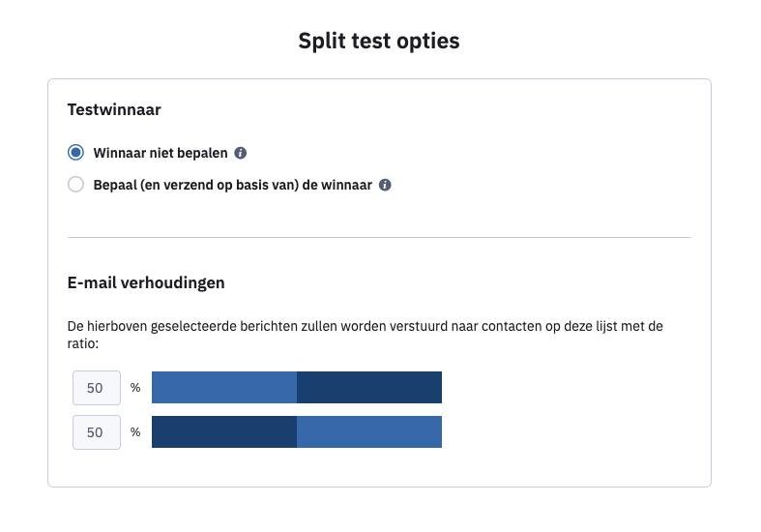Click the light blue segment of the second ratio bar
Viewport: 761px width, 532px height.
(368, 432)
